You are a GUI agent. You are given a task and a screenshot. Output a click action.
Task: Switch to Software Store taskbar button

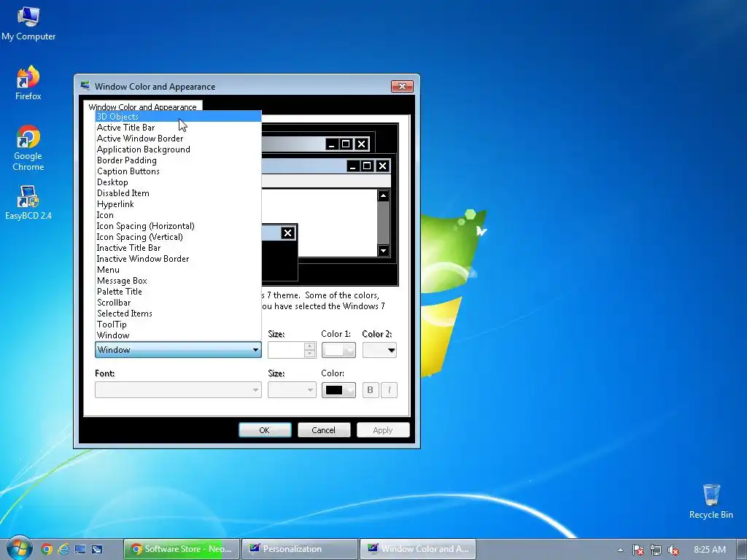tap(181, 549)
